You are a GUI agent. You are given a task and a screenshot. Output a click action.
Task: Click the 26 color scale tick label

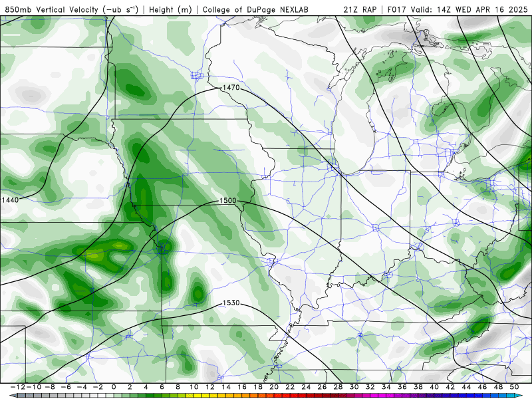point(322,387)
